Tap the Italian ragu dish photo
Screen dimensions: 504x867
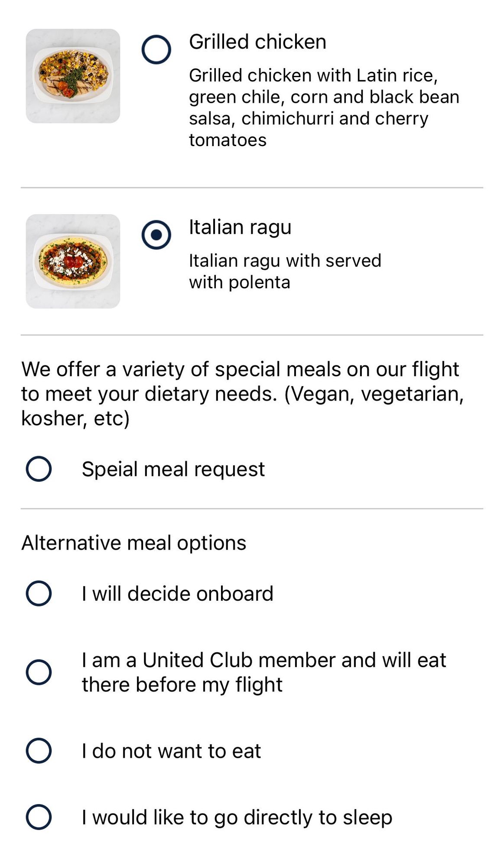73,261
